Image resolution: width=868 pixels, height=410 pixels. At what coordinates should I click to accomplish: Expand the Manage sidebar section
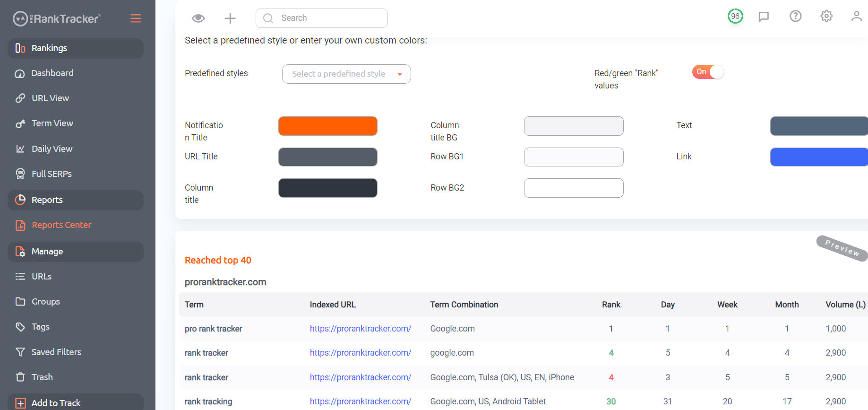coord(76,252)
